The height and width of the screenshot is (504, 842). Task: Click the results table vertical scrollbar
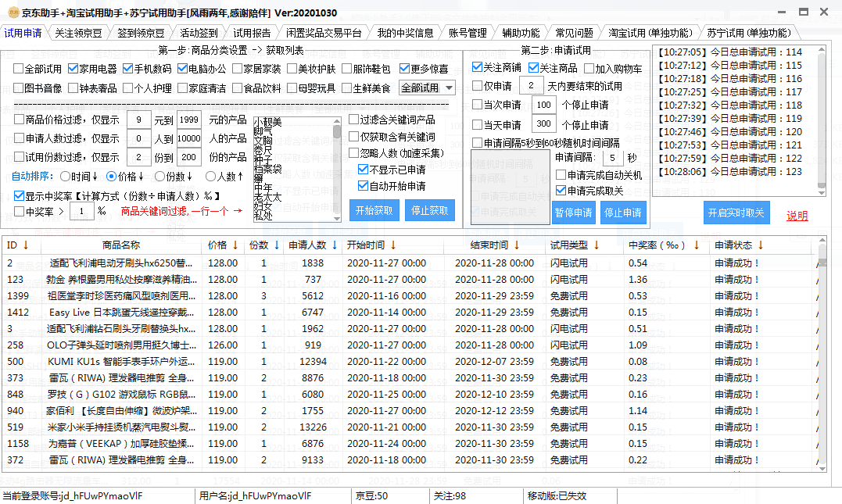822,354
